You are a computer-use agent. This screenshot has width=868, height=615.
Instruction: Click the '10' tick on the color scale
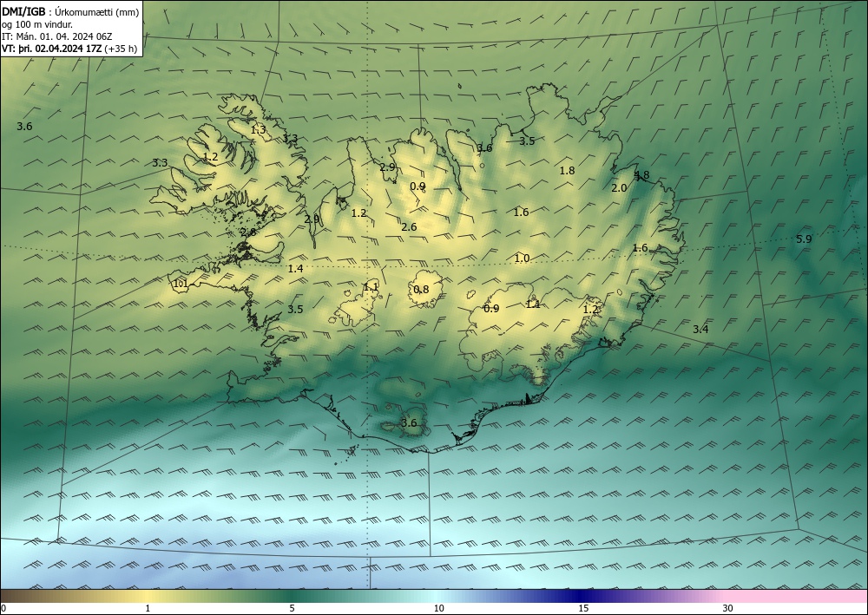[438, 608]
